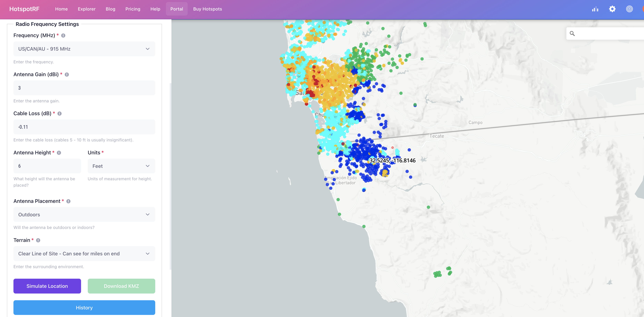Open the Frequency 915 MHz dropdown
The width and height of the screenshot is (644, 317).
click(84, 49)
